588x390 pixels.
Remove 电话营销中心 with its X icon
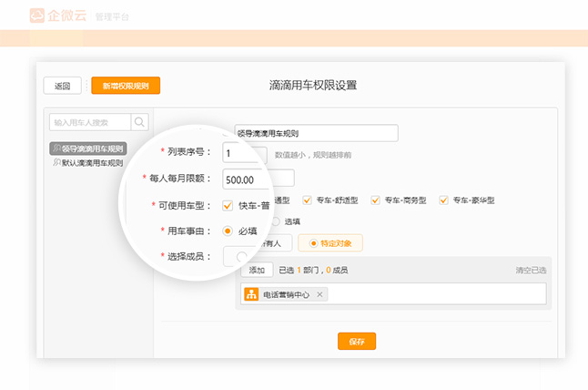point(319,294)
